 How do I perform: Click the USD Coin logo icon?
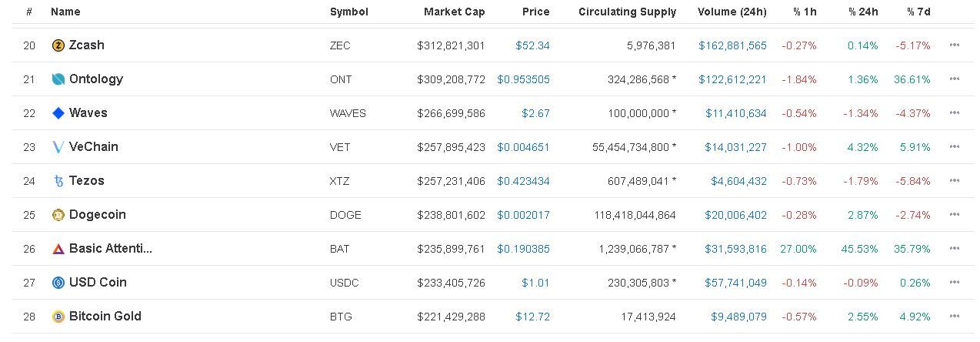tap(58, 283)
